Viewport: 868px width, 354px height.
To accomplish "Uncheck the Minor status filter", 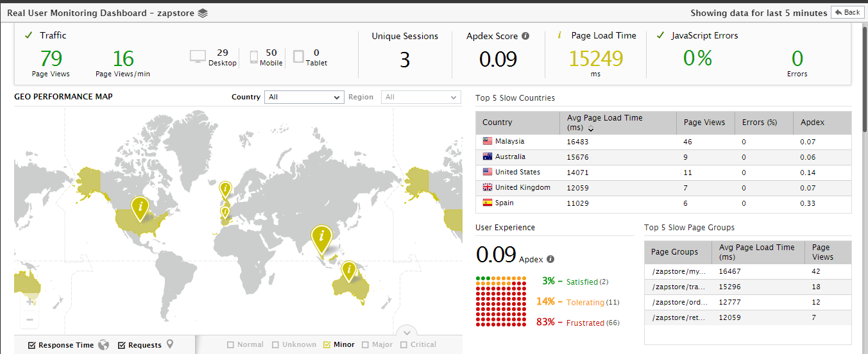I will coord(327,345).
